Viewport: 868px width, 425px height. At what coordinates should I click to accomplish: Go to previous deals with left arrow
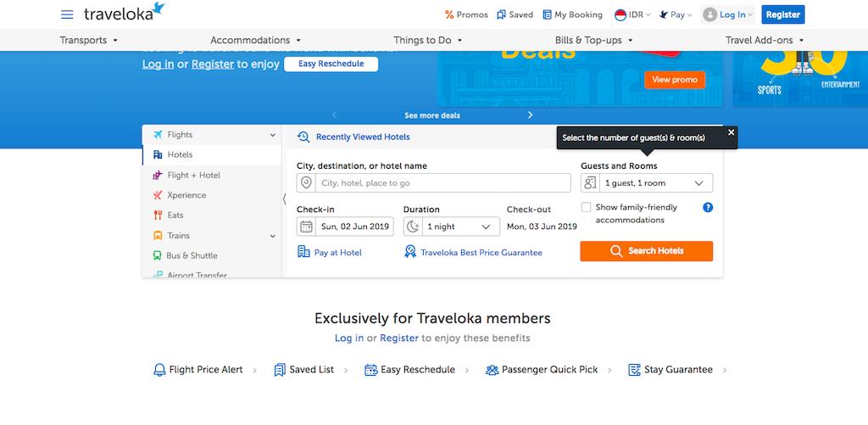coord(334,115)
